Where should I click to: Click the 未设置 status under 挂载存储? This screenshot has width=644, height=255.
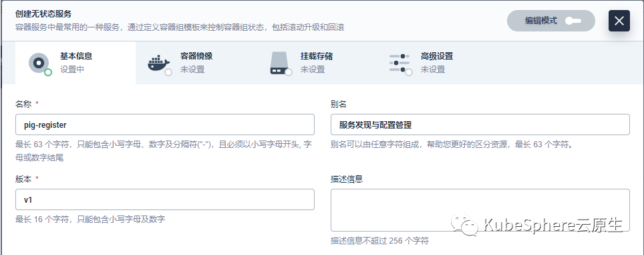pos(313,70)
